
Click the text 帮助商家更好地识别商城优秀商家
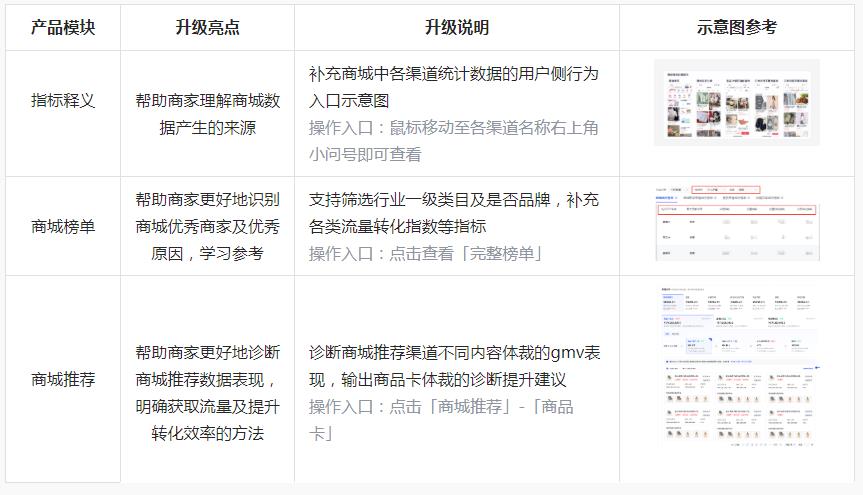(207, 213)
